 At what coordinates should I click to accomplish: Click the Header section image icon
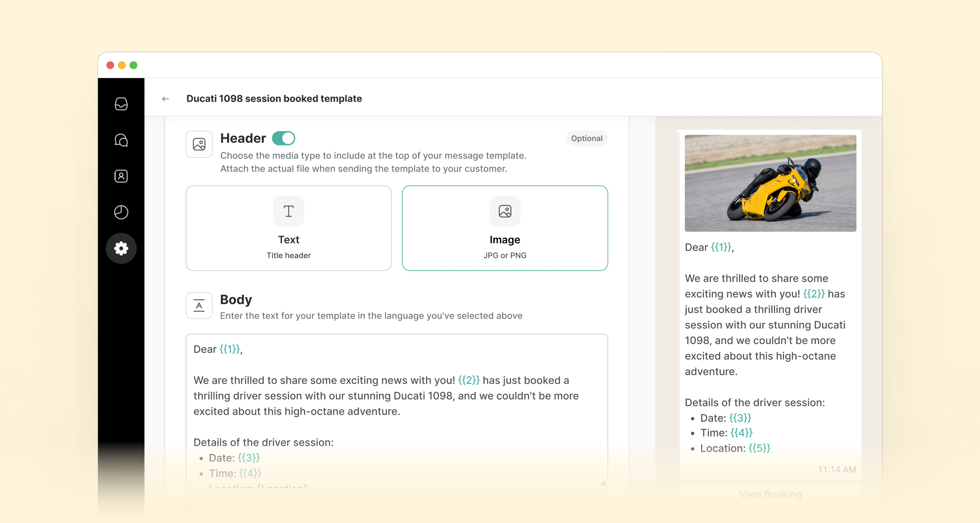(199, 144)
